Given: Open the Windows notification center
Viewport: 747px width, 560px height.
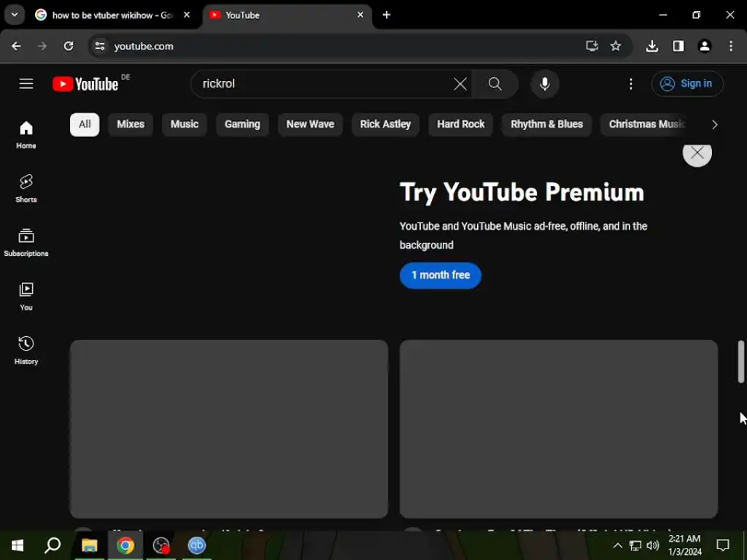Looking at the screenshot, I should [x=723, y=545].
